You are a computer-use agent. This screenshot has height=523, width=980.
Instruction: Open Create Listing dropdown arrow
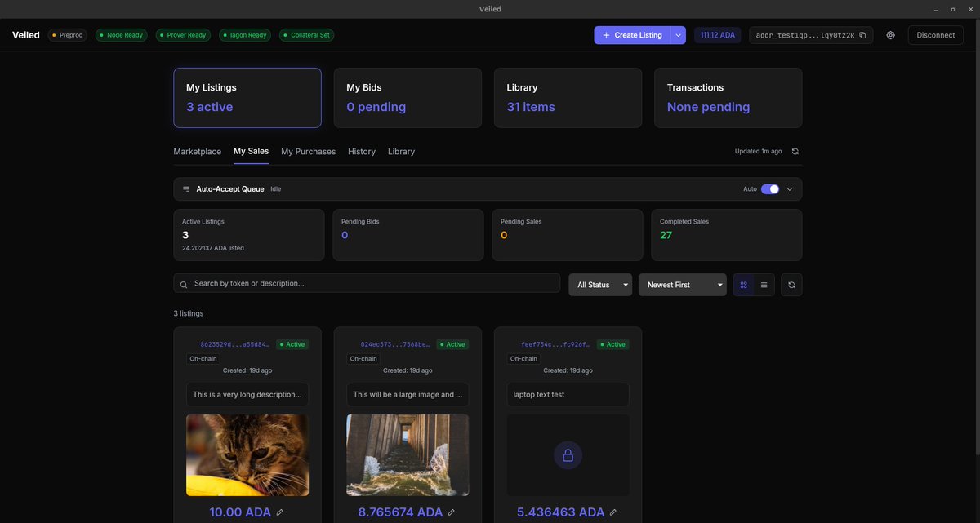[x=678, y=35]
